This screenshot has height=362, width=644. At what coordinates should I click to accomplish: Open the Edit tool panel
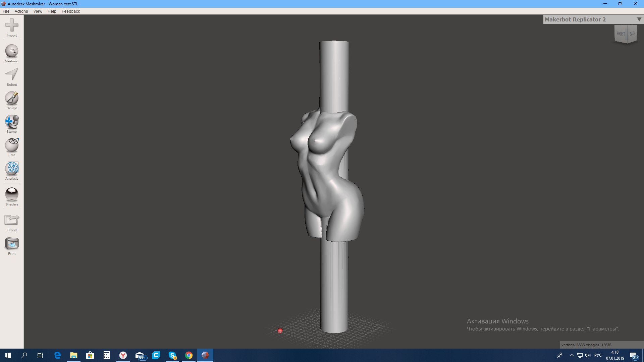pyautogui.click(x=12, y=145)
